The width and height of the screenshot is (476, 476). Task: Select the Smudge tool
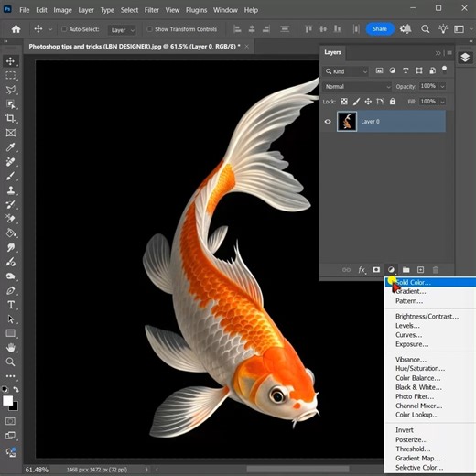click(x=11, y=247)
